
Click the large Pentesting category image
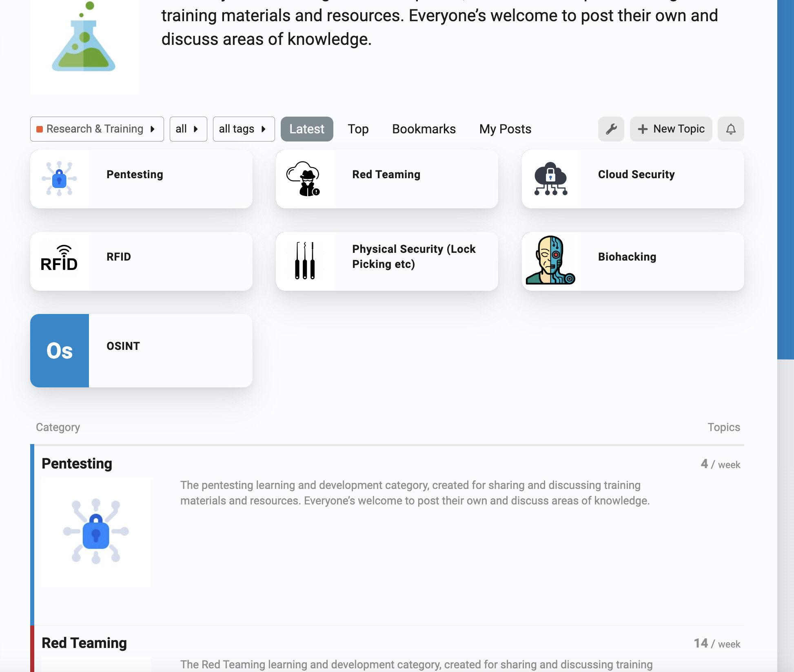click(x=96, y=532)
